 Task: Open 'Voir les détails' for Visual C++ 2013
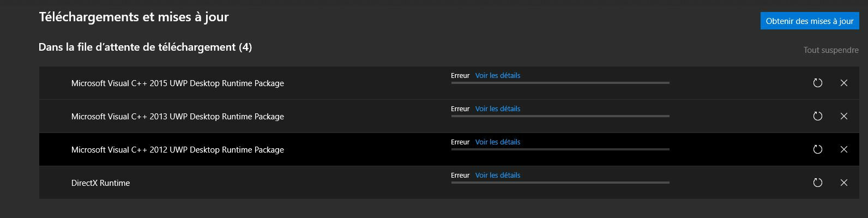click(498, 108)
